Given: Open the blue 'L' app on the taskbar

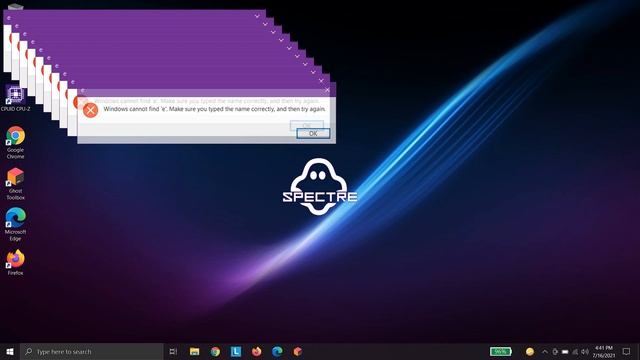Looking at the screenshot, I should pyautogui.click(x=236, y=351).
